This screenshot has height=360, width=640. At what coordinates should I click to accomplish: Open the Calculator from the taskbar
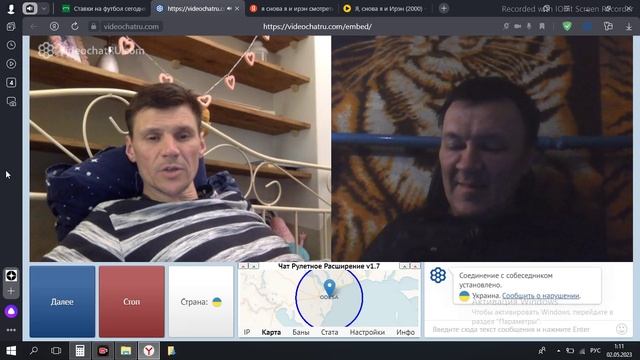click(x=80, y=351)
